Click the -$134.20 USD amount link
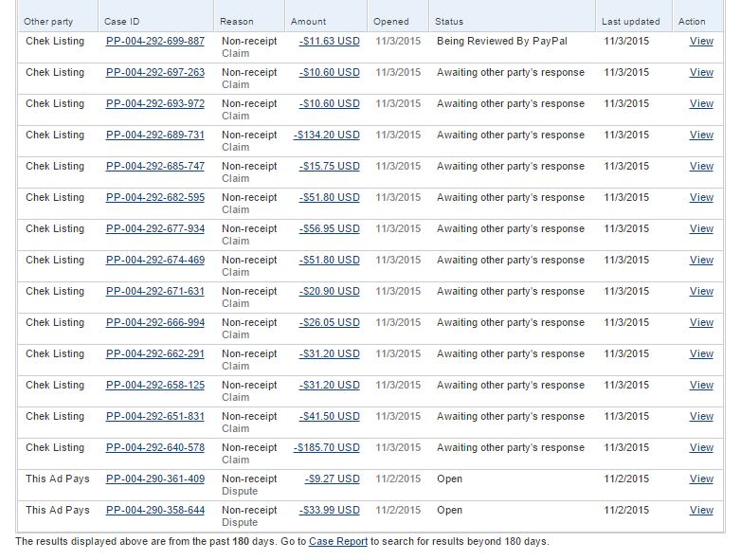 coord(327,135)
